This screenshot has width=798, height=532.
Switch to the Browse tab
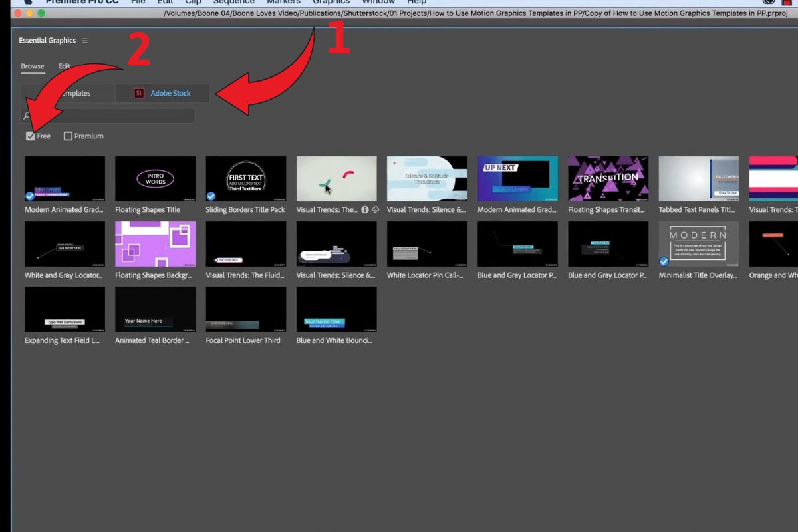[33, 66]
